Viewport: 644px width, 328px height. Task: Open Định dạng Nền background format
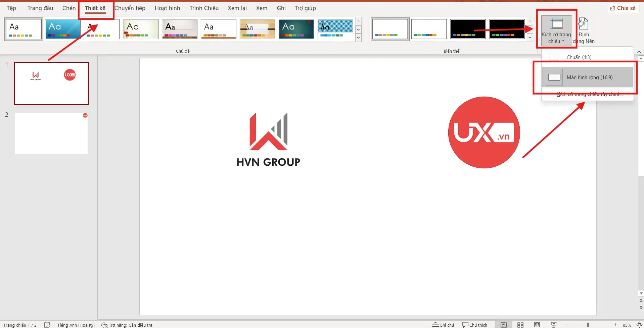584,31
